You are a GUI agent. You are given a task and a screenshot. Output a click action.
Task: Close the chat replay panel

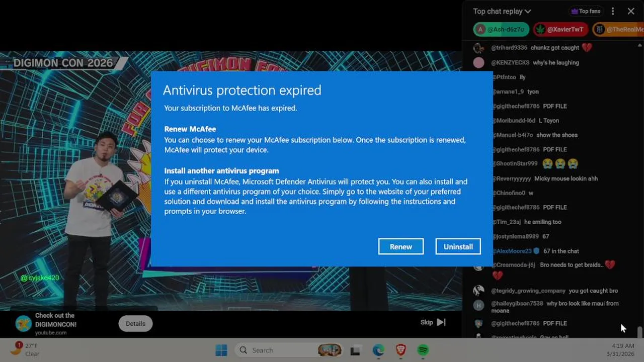631,11
